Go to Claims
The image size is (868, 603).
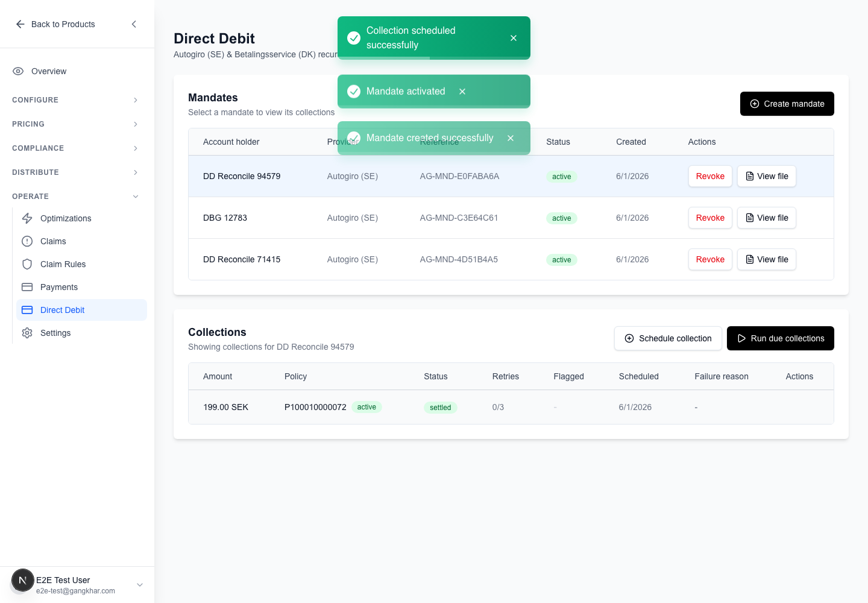click(81, 241)
